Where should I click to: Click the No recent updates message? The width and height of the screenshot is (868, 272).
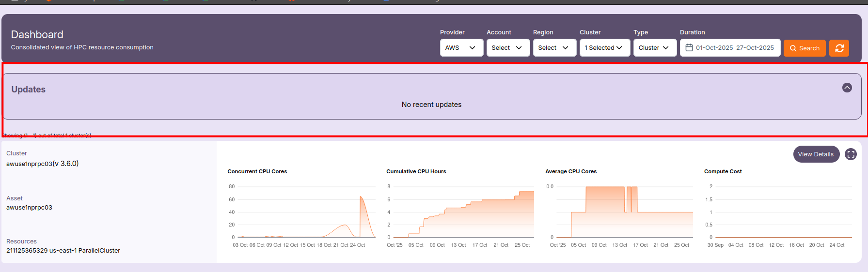[431, 105]
